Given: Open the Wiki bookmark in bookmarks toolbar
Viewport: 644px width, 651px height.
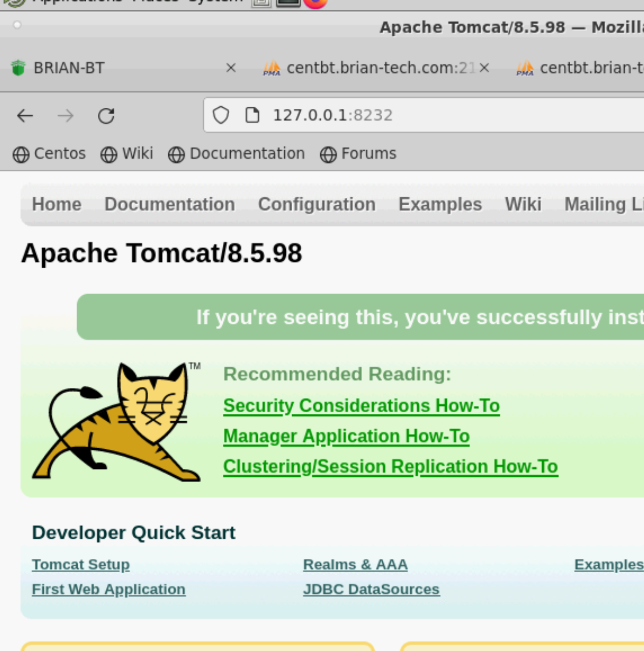Looking at the screenshot, I should 127,154.
